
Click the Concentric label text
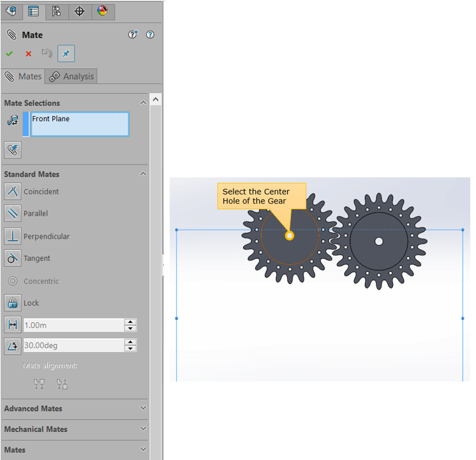(x=41, y=281)
